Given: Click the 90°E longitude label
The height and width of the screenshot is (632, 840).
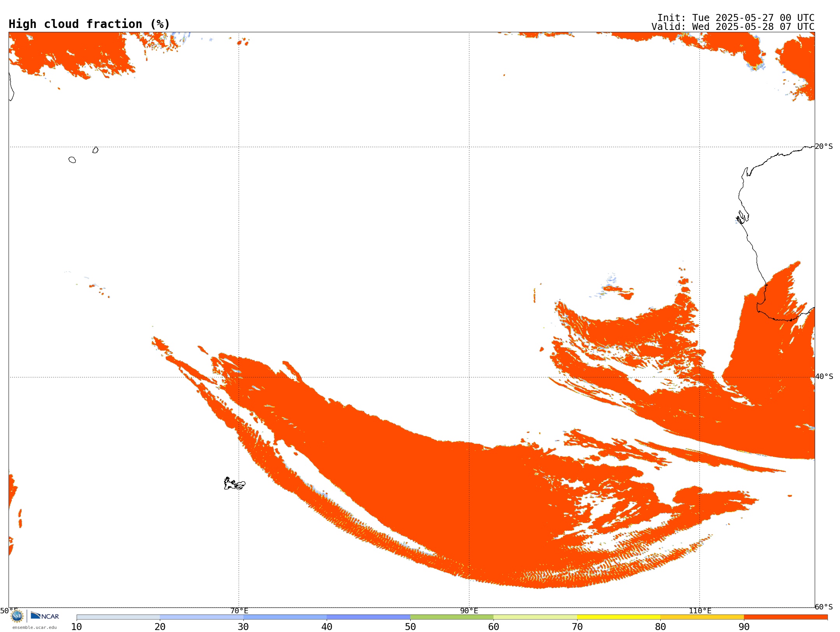Looking at the screenshot, I should click(x=469, y=611).
